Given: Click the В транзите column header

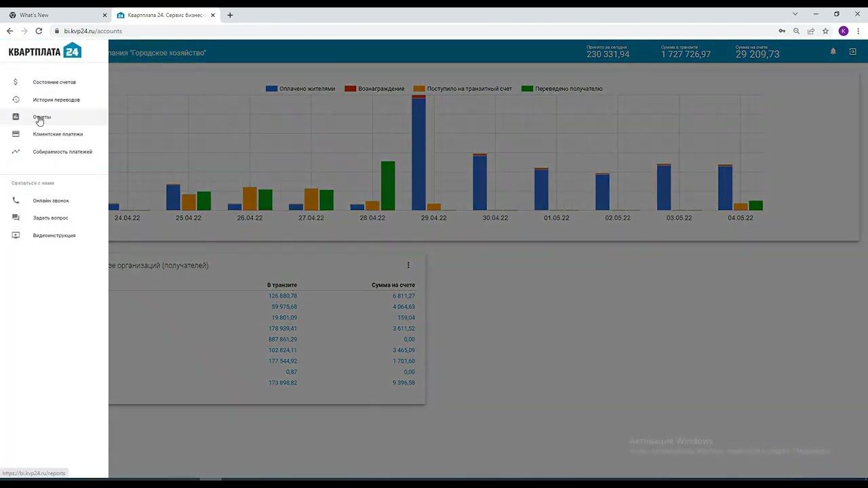Looking at the screenshot, I should click(x=282, y=285).
